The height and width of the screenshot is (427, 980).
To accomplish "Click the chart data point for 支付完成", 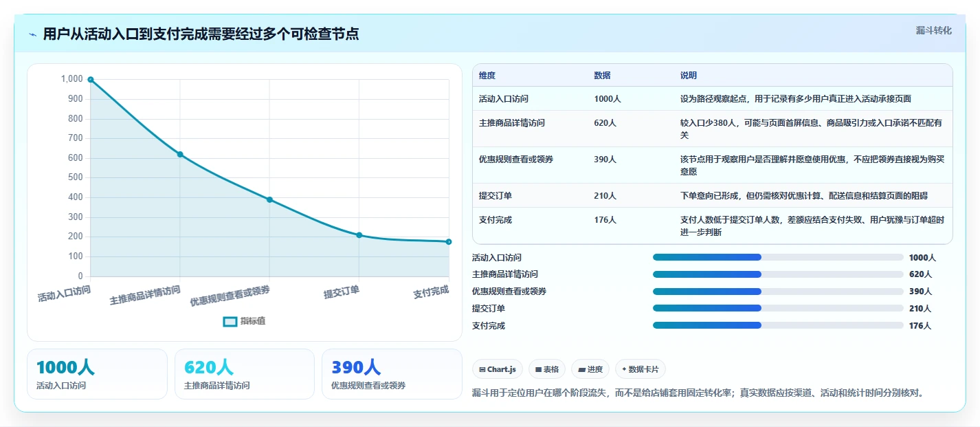I will pyautogui.click(x=449, y=242).
